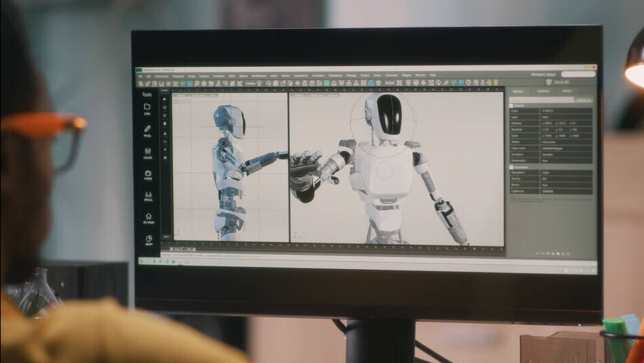Viewport: 644px width, 363px height.
Task: Click the search field in the title bar
Action: pos(578,74)
